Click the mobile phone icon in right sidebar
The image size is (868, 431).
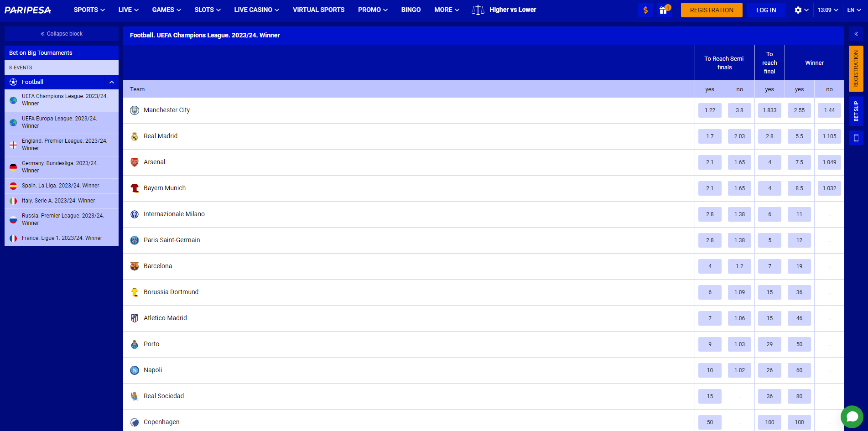coord(856,138)
